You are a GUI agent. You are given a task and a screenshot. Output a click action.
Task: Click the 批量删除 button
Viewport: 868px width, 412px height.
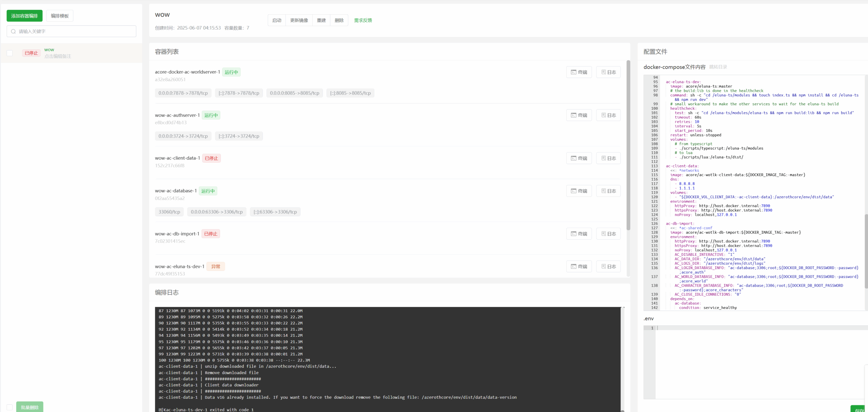(30, 407)
